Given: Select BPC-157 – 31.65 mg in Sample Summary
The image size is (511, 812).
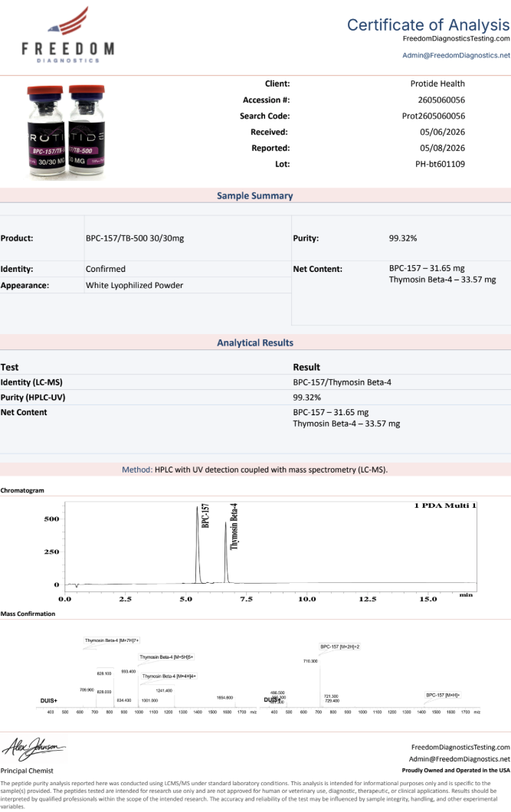Looking at the screenshot, I should 427,268.
